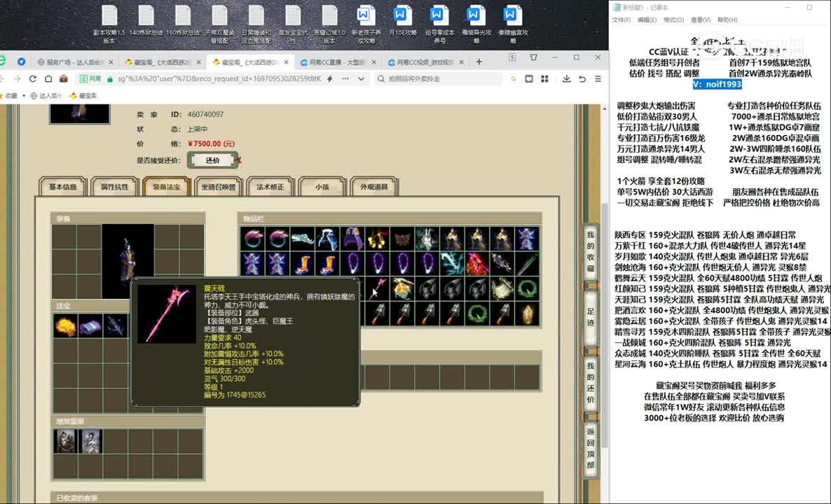Open the 新老孩子养成攻略 WPS document
This screenshot has width=831, height=504.
366,24
